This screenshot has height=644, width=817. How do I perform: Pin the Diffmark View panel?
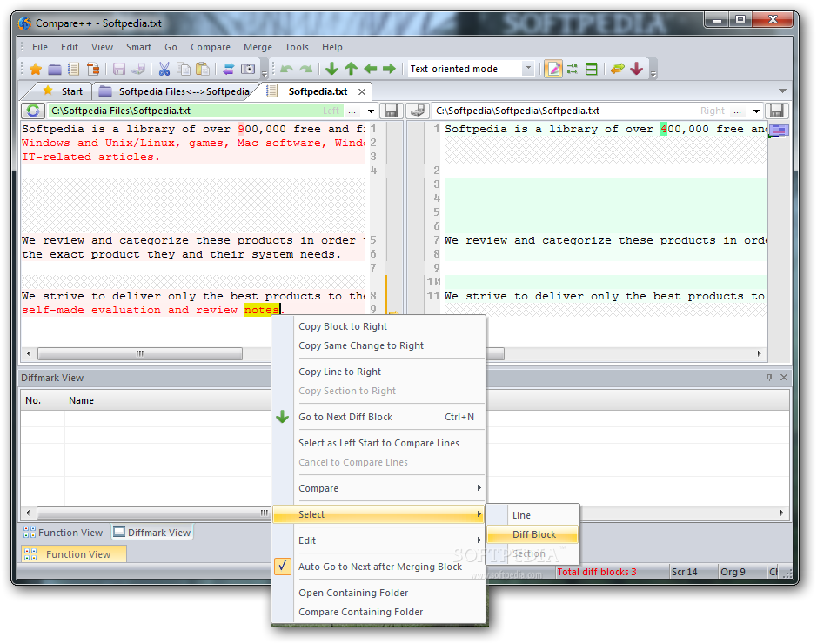[x=770, y=377]
